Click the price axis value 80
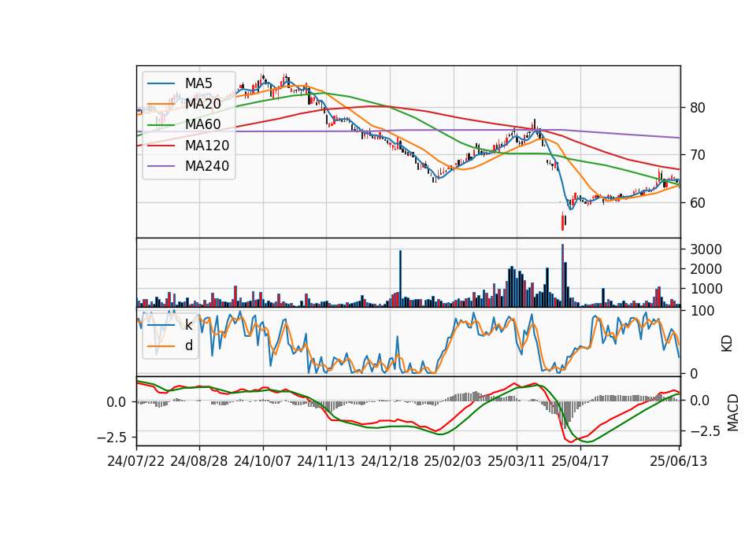This screenshot has height=543, width=756. coord(698,108)
